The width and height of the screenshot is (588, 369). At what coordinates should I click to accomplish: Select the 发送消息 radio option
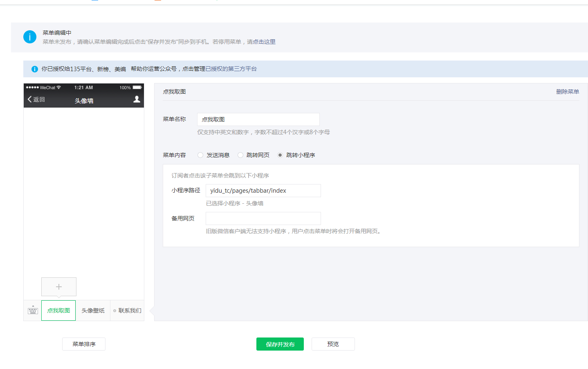(200, 155)
